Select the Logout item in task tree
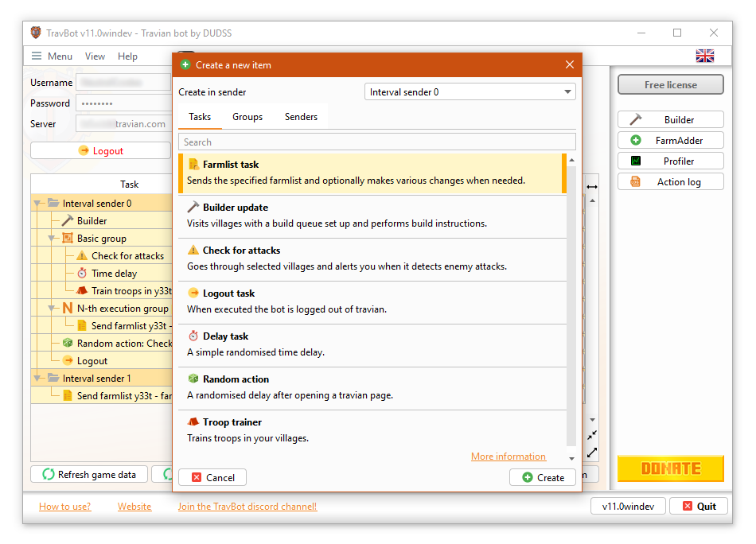This screenshot has width=756, height=544. coord(92,361)
